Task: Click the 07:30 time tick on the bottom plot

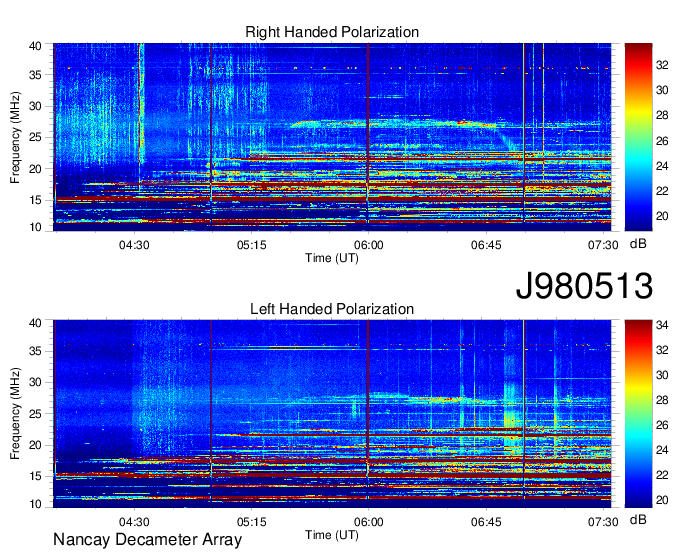Action: 603,522
